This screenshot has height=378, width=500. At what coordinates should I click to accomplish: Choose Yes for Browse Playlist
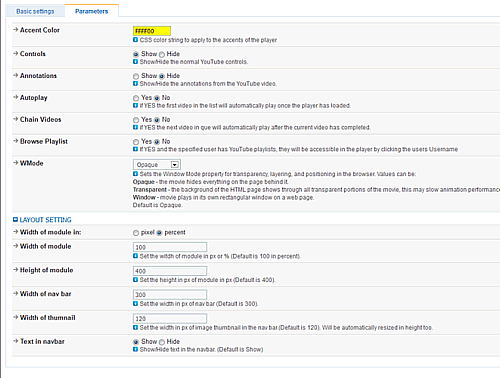tap(136, 142)
